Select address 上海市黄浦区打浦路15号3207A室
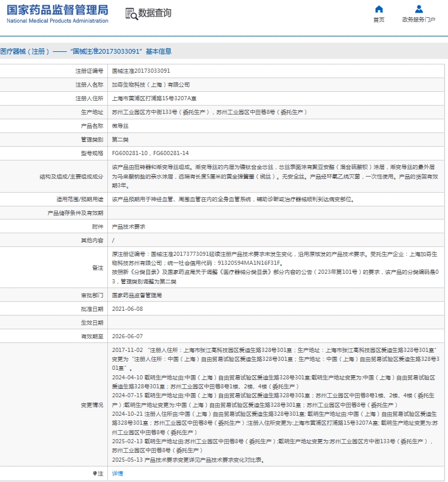448x482 pixels. coord(154,98)
